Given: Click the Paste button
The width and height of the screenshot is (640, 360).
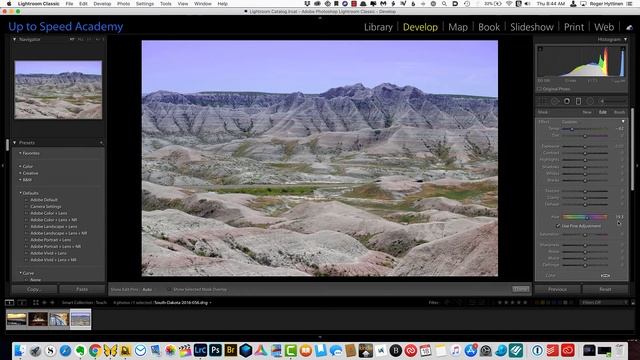Looking at the screenshot, I should coord(82,289).
